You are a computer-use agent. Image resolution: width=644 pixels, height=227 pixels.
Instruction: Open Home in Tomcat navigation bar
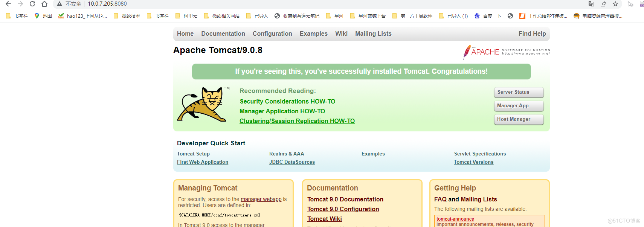(185, 34)
